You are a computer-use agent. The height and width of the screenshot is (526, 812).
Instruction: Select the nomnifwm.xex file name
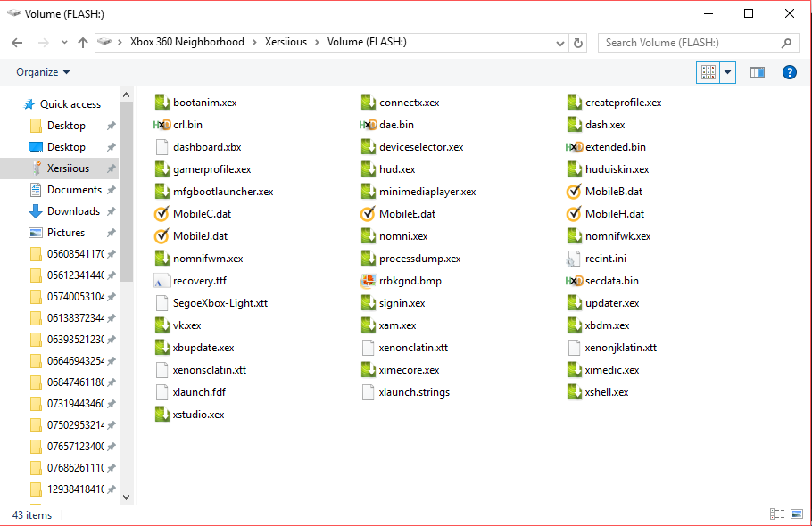click(x=208, y=259)
